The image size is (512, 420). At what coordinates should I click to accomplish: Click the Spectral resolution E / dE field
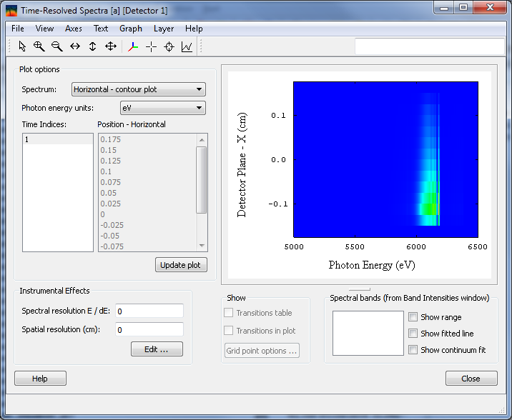coord(149,311)
